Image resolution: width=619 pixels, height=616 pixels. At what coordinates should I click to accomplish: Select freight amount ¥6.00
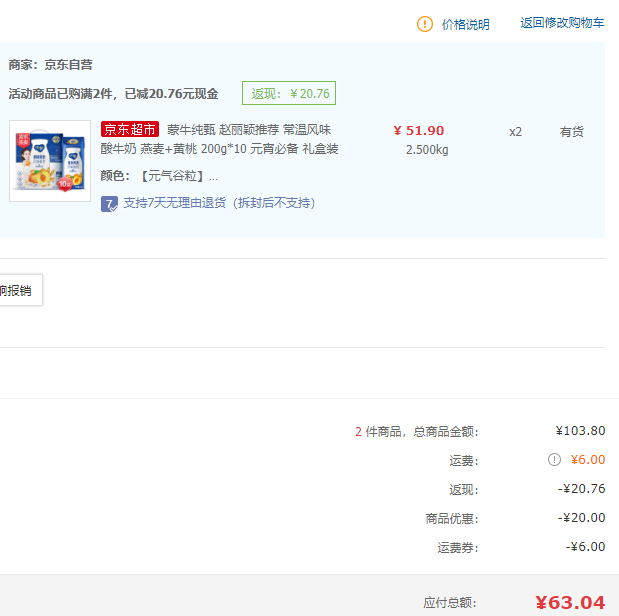tap(588, 460)
